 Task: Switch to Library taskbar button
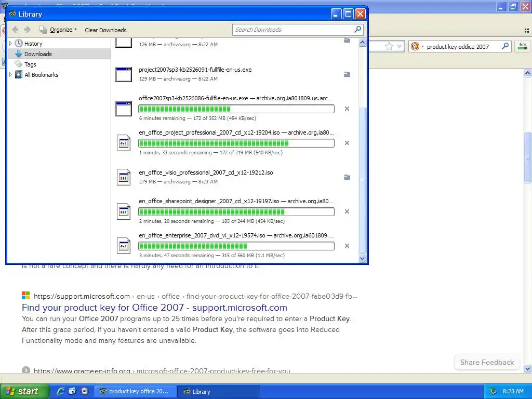[219, 392]
